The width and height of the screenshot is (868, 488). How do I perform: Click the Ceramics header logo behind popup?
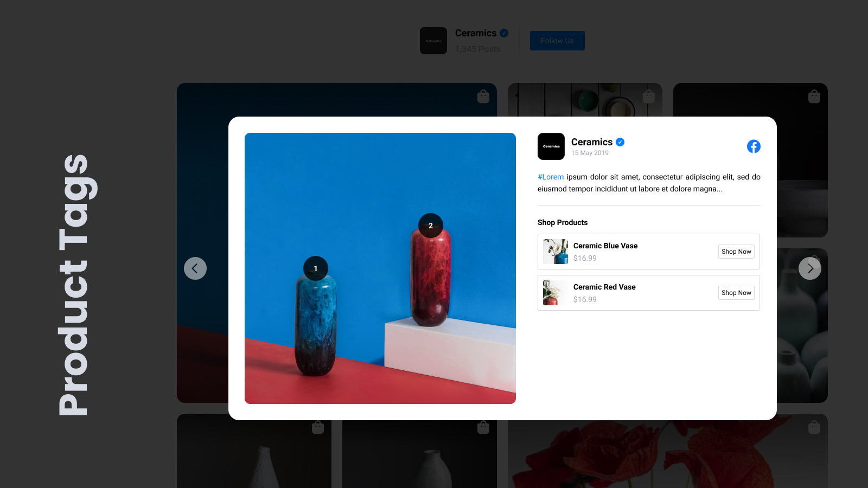point(433,41)
